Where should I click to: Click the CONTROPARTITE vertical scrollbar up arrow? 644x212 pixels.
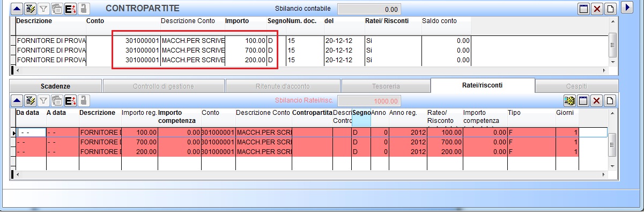613,21
